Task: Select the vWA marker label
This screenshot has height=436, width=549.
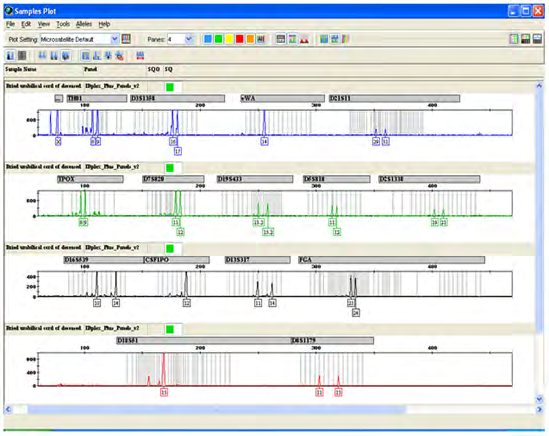Action: (282, 98)
